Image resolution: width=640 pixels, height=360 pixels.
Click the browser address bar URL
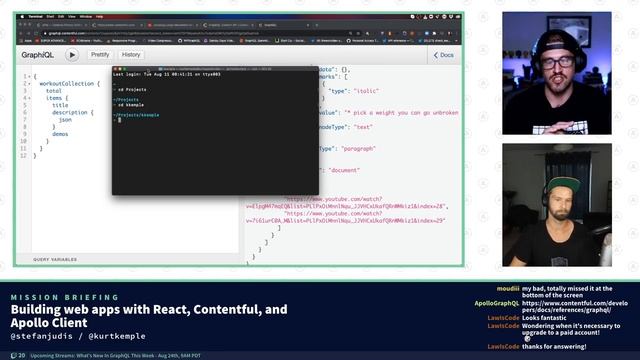click(153, 33)
